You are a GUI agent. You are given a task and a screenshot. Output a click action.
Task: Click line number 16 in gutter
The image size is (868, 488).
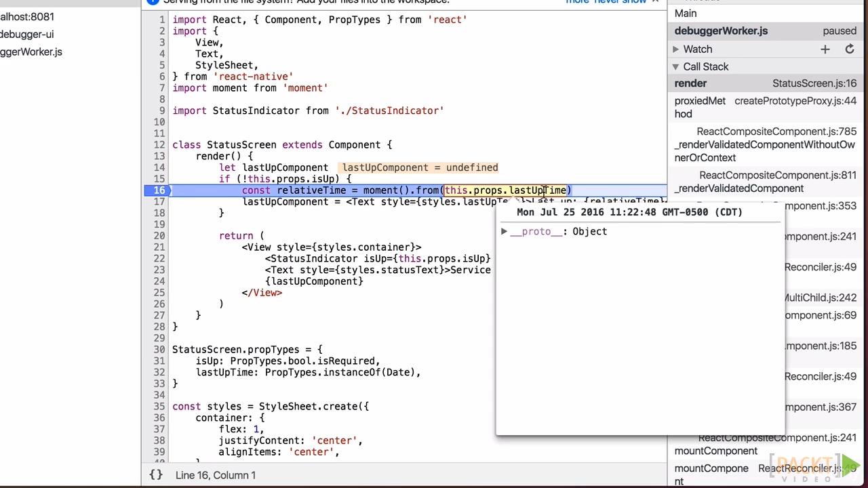[x=159, y=190]
